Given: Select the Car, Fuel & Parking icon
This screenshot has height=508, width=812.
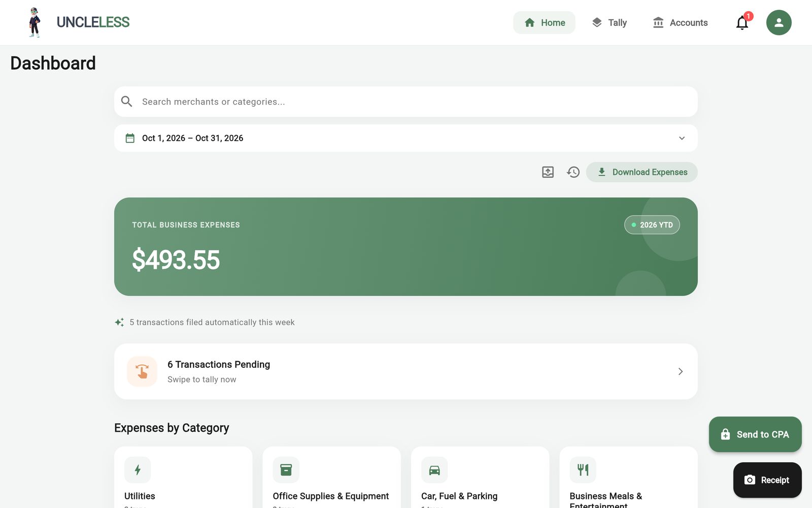Looking at the screenshot, I should [434, 470].
